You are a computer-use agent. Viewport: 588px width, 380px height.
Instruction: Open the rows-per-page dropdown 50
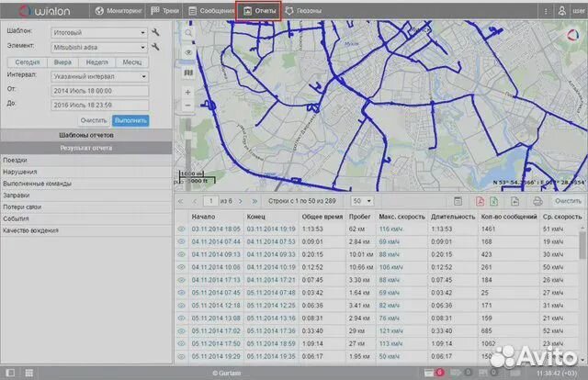(361, 201)
